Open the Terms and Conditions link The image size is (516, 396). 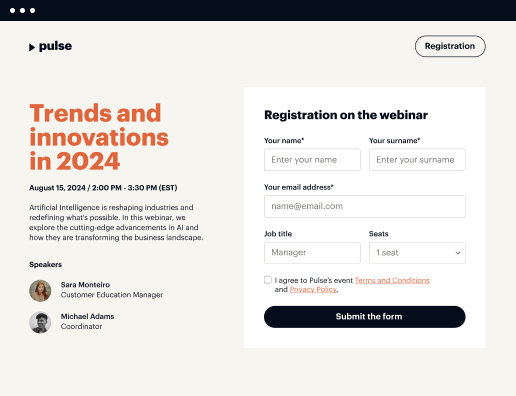(x=392, y=280)
